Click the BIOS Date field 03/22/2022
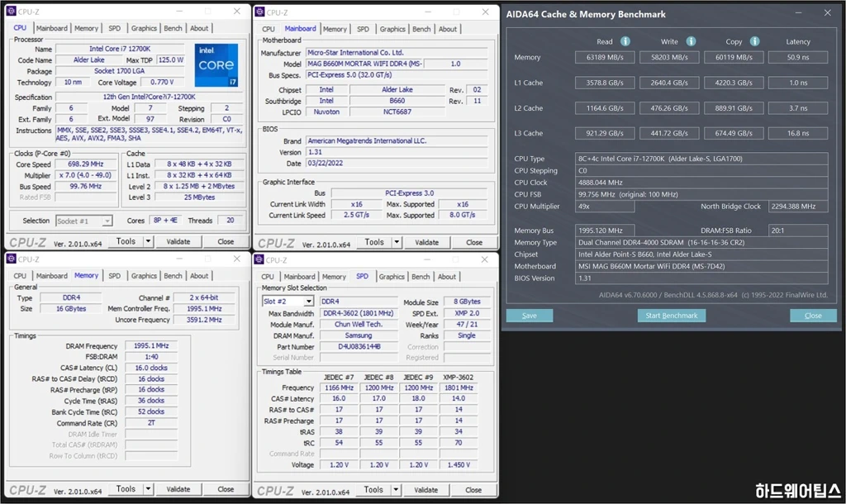Viewport: 846px width, 504px height. coord(397,163)
